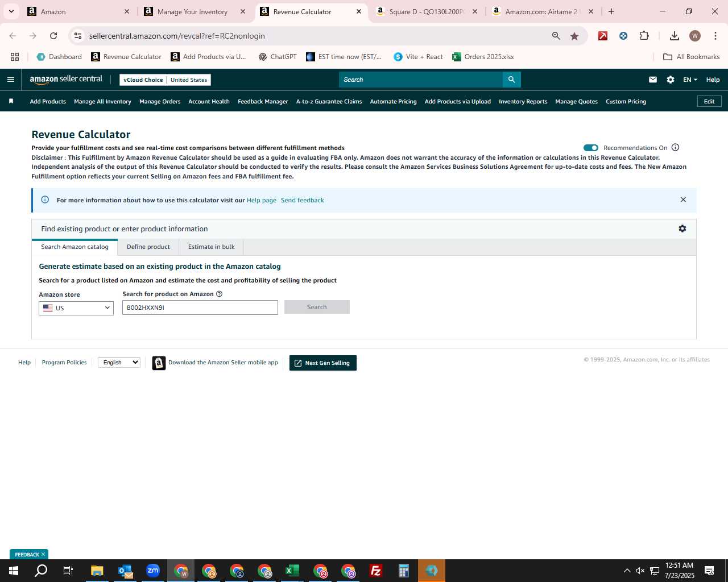Click the Help link in header

(713, 80)
